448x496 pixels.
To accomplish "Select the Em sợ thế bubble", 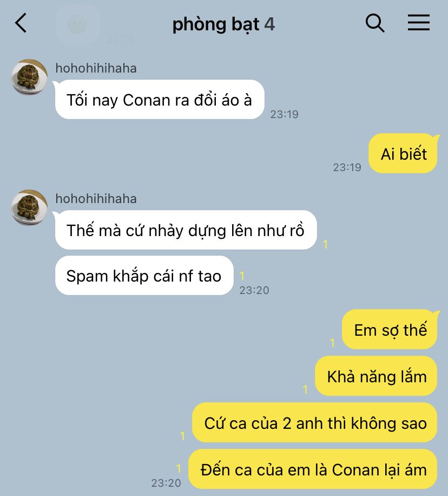I will click(x=390, y=330).
